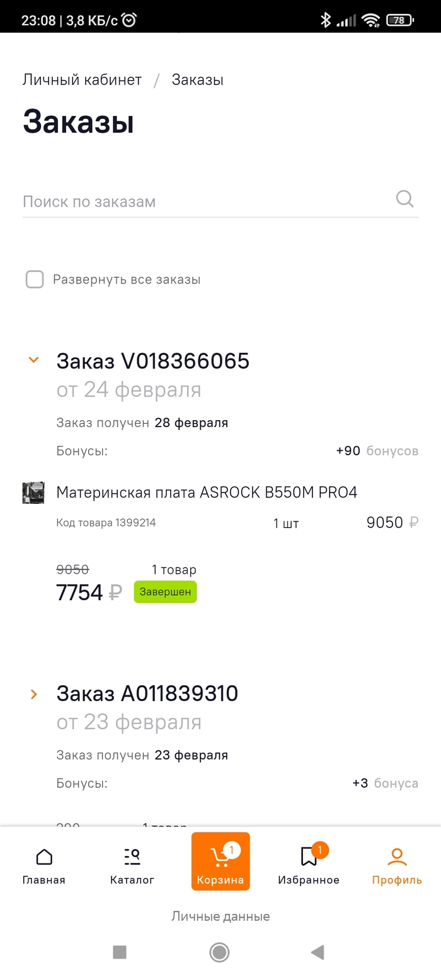This screenshot has height=980, width=441.
Task: Enable the Развернуть все заказы checkbox
Action: click(x=35, y=280)
